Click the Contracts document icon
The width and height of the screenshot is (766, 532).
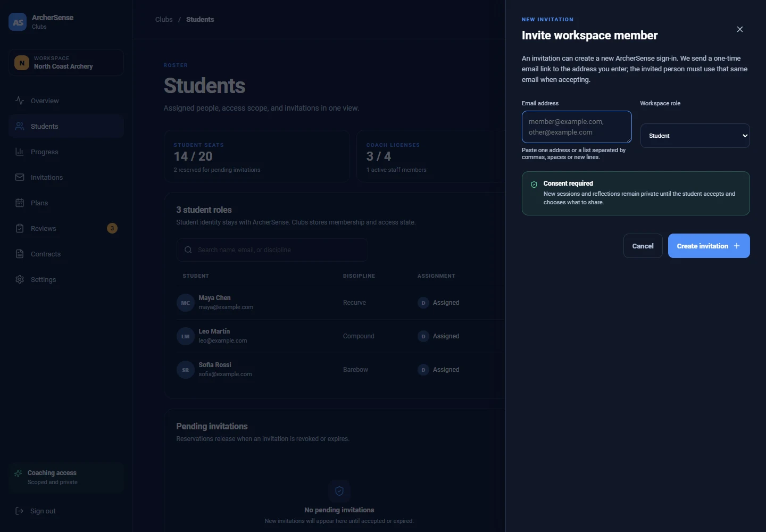pyautogui.click(x=20, y=254)
